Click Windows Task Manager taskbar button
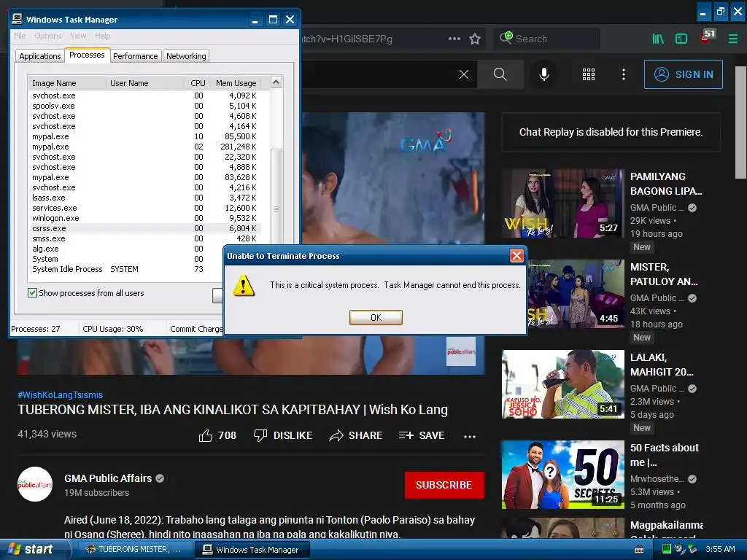Image resolution: width=747 pixels, height=560 pixels. [x=252, y=550]
